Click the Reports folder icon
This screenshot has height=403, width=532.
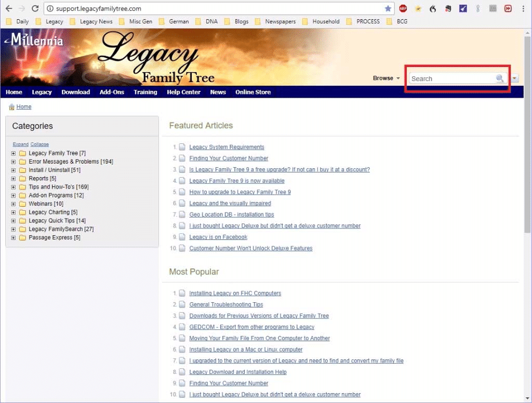pyautogui.click(x=23, y=179)
